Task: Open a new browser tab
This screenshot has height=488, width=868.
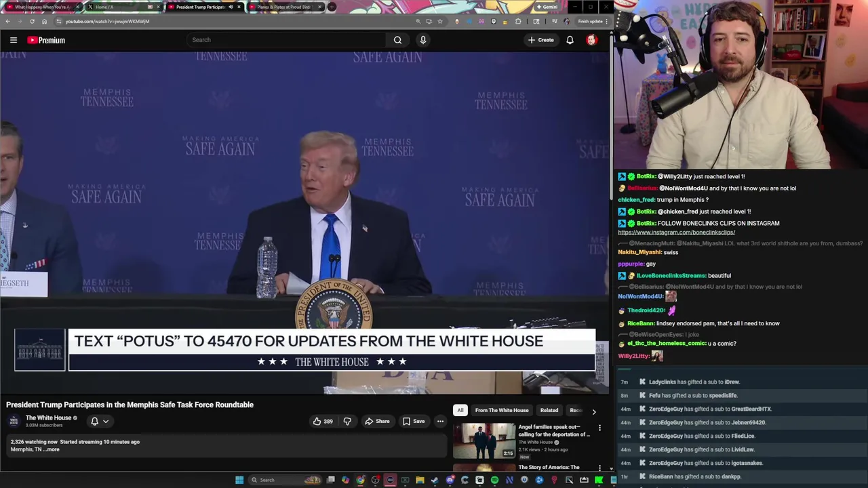Action: coord(331,7)
